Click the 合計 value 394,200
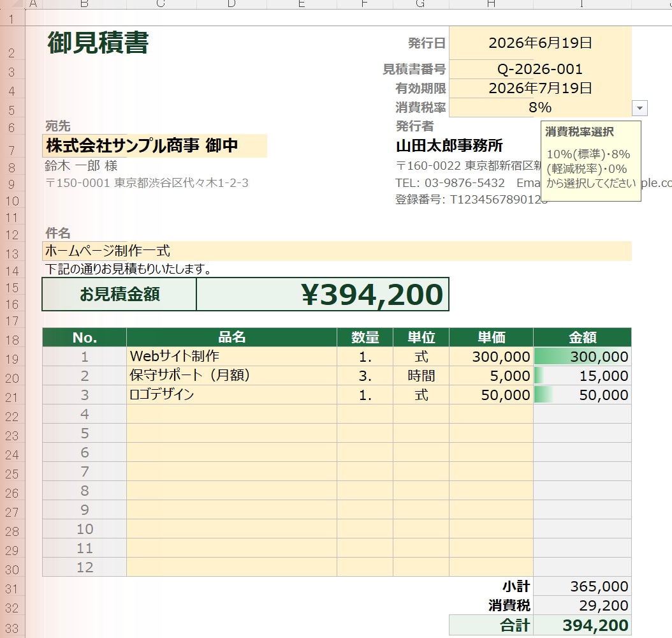Image resolution: width=672 pixels, height=638 pixels. (583, 625)
